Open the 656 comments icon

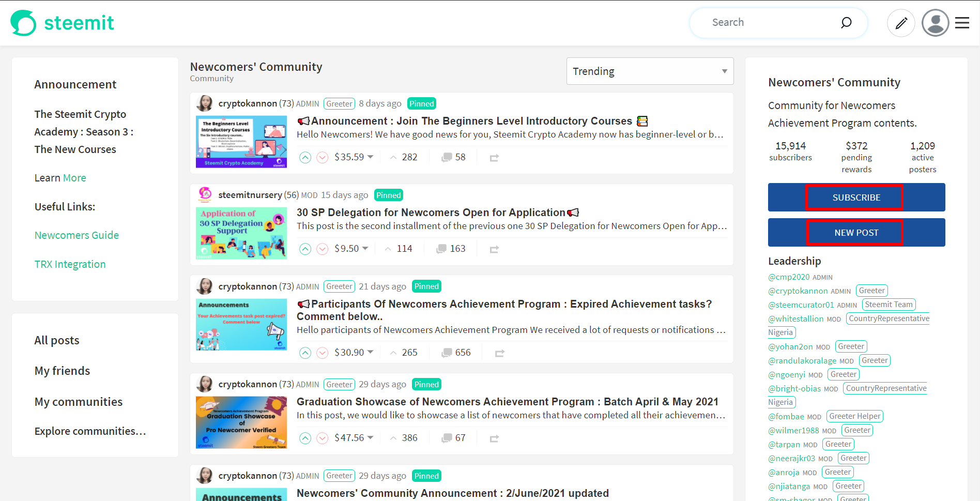[447, 353]
